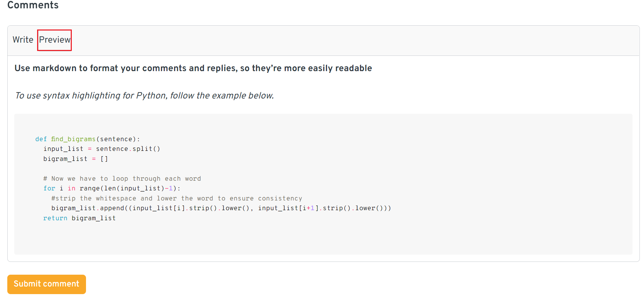Click the Comments heading
This screenshot has width=644, height=300.
(x=33, y=5)
